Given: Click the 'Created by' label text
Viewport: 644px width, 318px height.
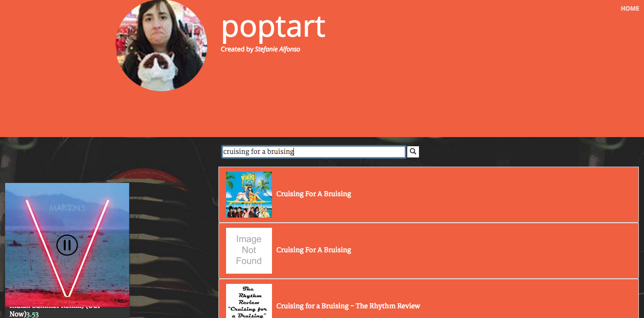Looking at the screenshot, I should 237,49.
